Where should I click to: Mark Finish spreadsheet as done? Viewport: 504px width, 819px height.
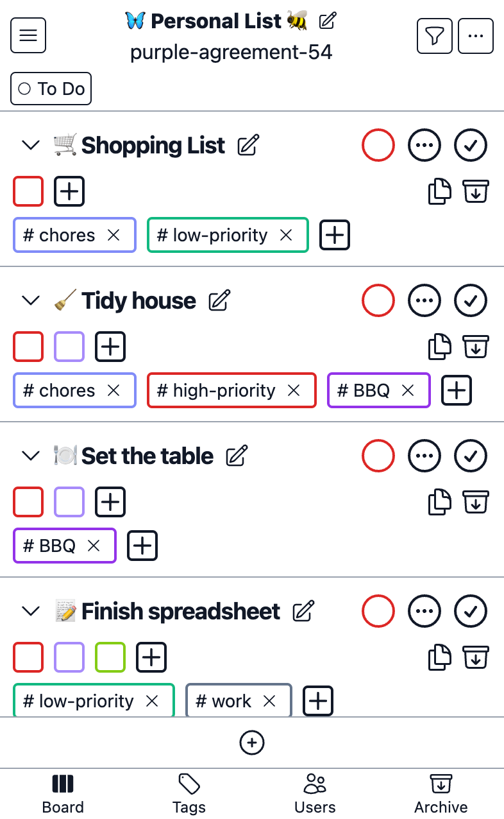coord(471,611)
